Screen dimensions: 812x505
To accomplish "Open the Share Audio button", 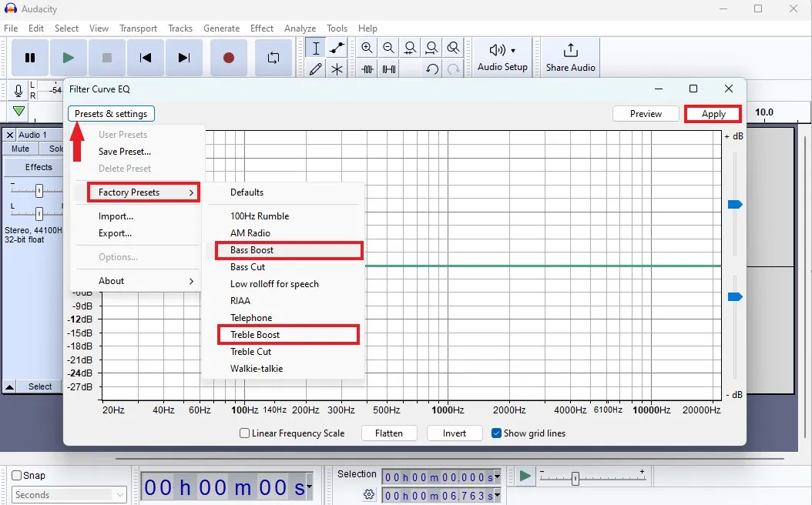I will pyautogui.click(x=570, y=58).
